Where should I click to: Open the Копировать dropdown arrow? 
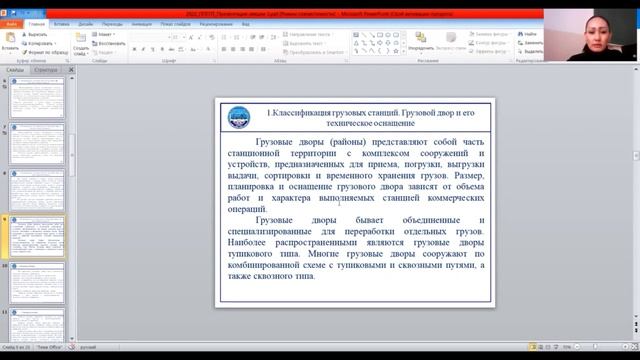(55, 43)
